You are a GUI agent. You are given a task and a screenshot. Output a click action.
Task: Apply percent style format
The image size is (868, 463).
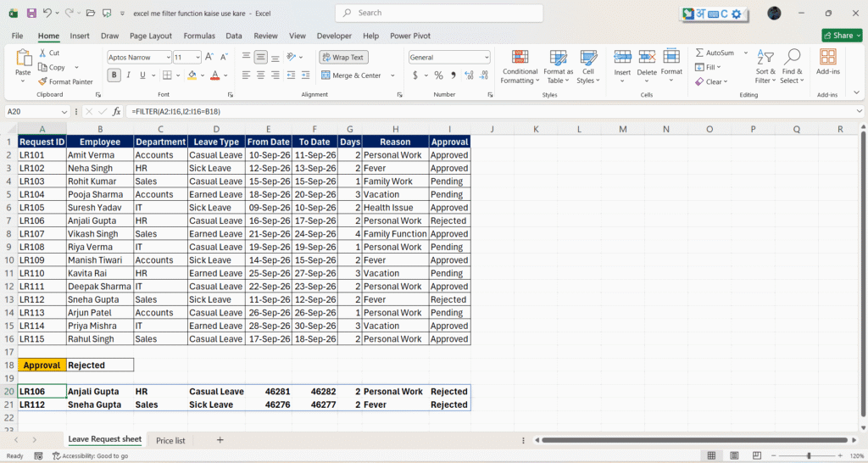[x=438, y=75]
